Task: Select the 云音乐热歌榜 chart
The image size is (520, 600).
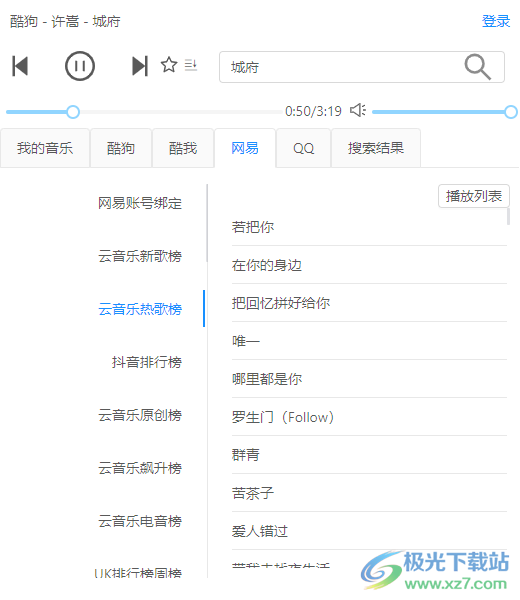Action: coord(140,309)
